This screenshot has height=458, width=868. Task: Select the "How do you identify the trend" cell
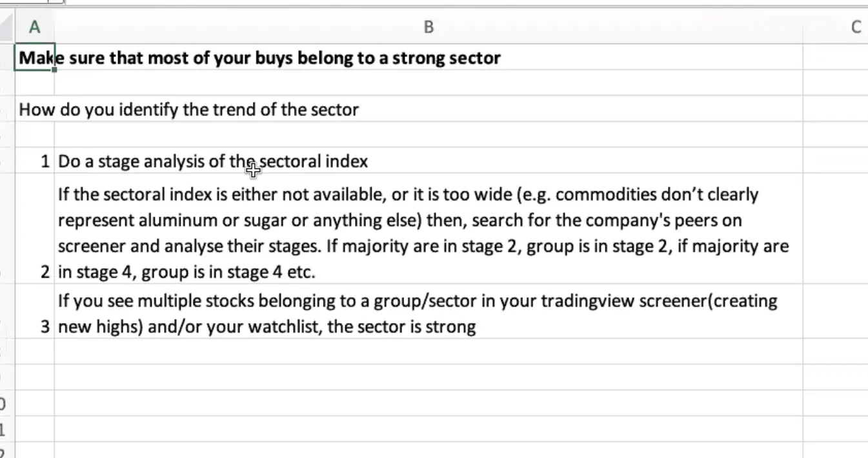pyautogui.click(x=34, y=109)
